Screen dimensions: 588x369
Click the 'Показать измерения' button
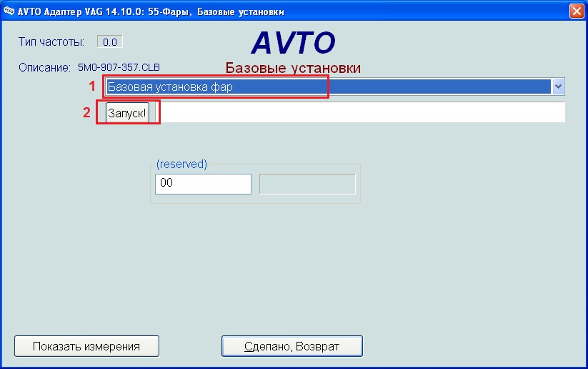point(86,346)
